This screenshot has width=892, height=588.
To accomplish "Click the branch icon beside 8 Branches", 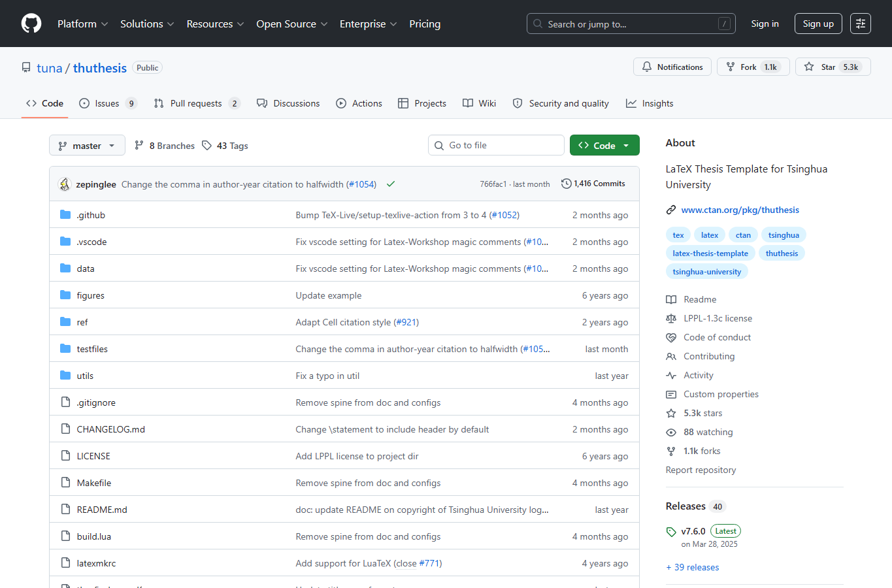I will click(x=139, y=146).
